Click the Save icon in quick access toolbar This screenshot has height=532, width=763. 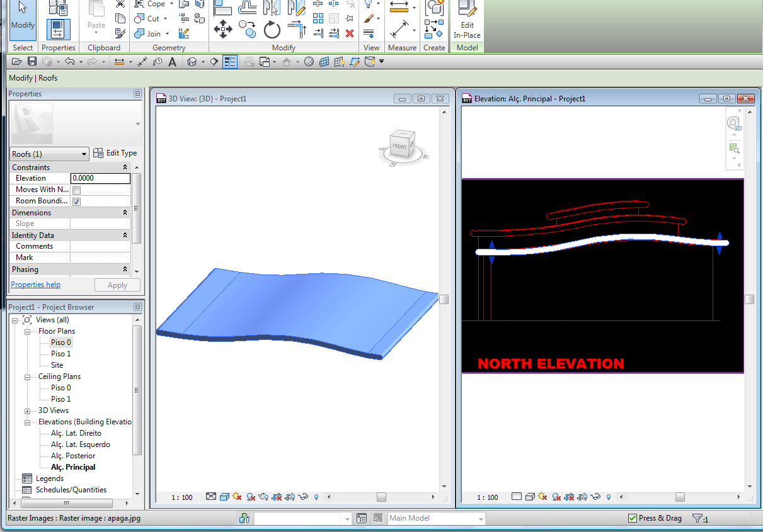coord(32,62)
